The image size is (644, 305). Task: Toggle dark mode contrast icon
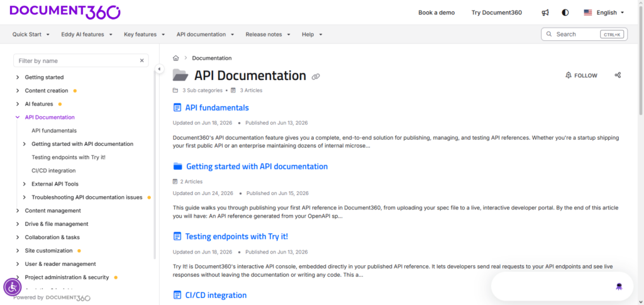tap(565, 13)
